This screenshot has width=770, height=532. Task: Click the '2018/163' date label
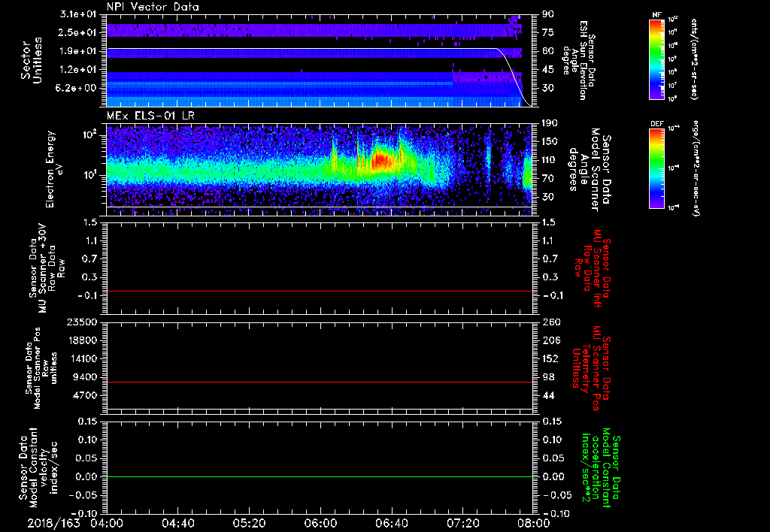53,523
